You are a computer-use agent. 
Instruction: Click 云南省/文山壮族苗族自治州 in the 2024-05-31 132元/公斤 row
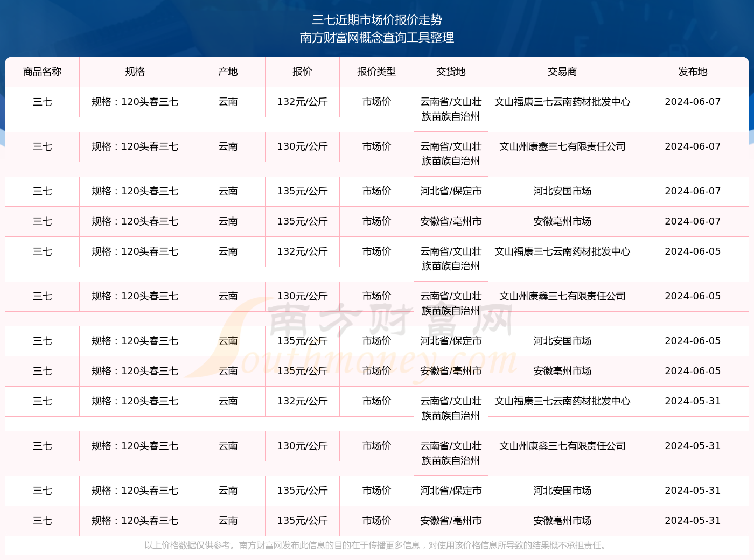pos(451,408)
